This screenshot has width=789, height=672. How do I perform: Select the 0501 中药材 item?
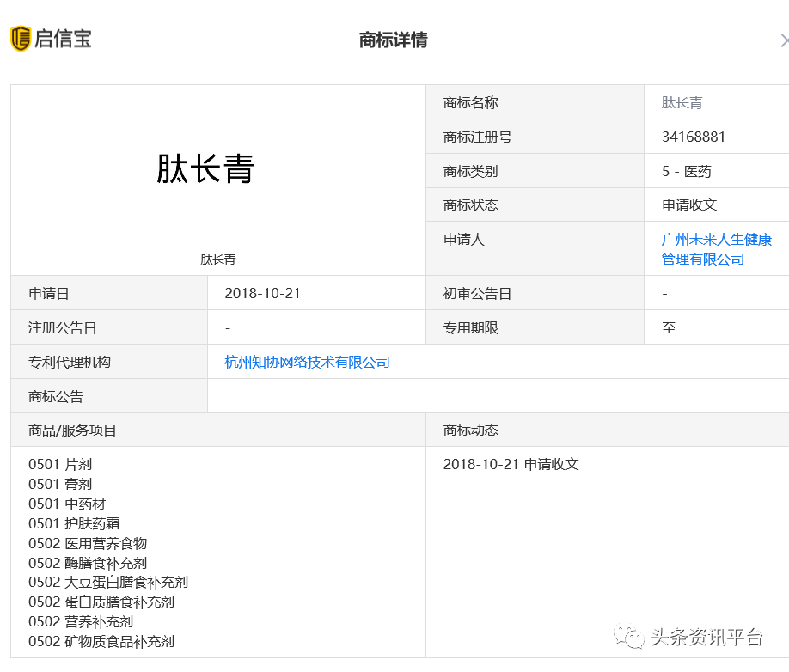pyautogui.click(x=67, y=504)
